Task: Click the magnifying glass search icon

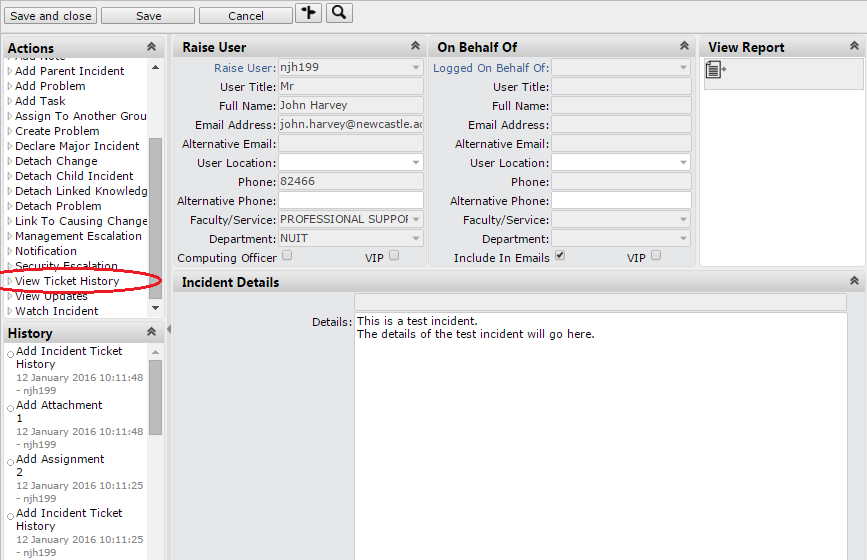Action: 339,13
